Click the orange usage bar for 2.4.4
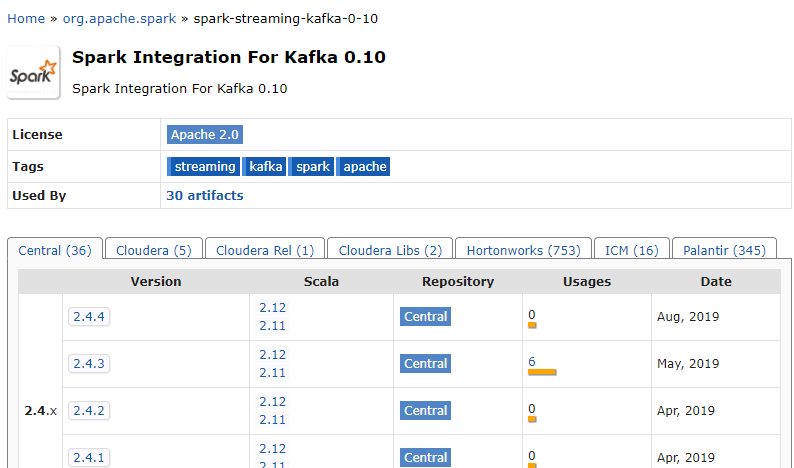 532,325
